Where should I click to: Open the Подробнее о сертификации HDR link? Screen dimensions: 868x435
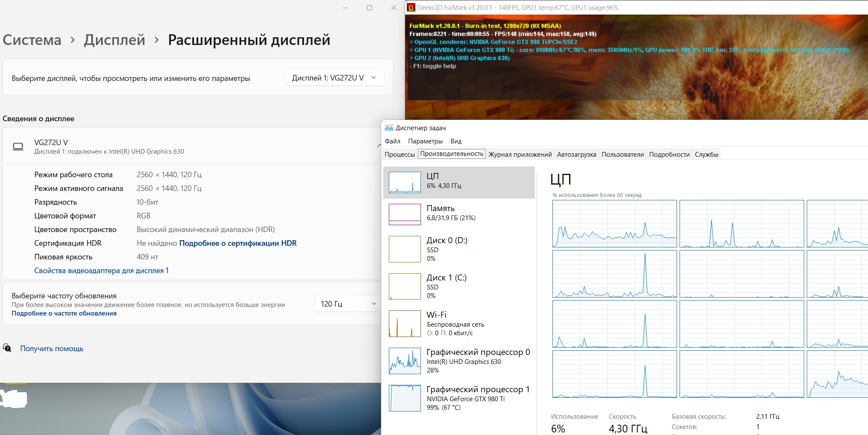238,243
